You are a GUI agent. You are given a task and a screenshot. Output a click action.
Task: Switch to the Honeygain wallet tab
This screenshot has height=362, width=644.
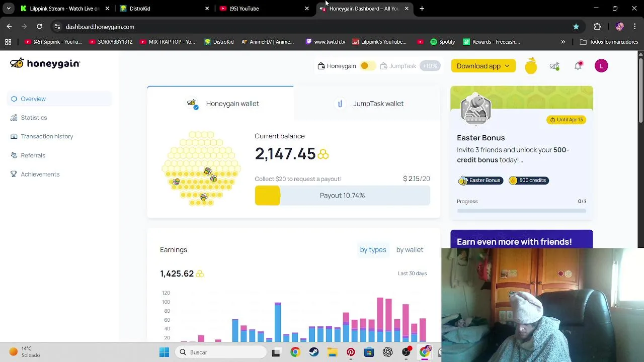[220, 104]
